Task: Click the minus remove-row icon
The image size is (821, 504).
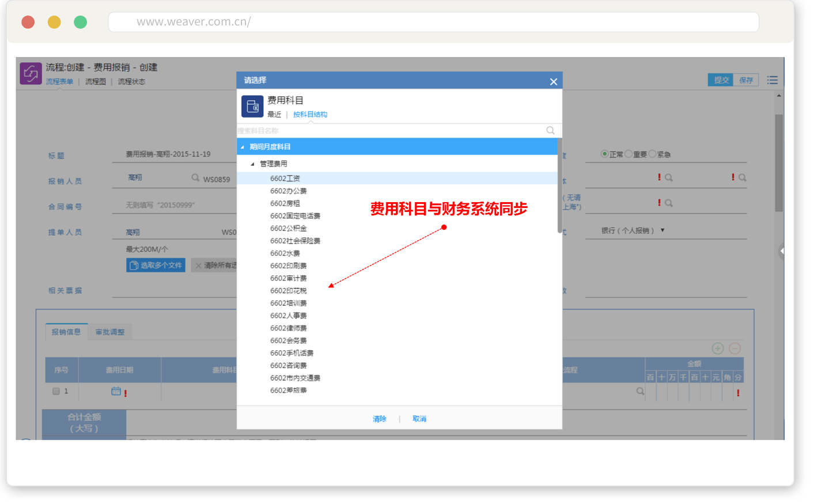Action: point(735,348)
